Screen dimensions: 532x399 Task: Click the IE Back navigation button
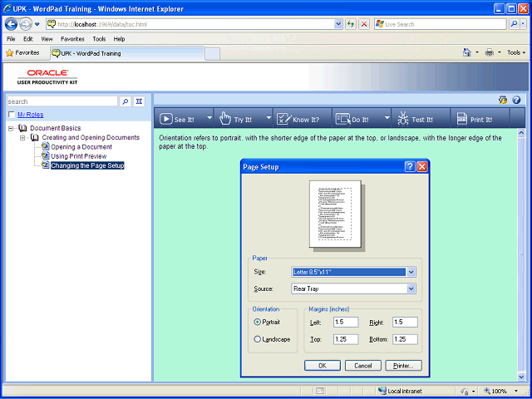pos(11,24)
